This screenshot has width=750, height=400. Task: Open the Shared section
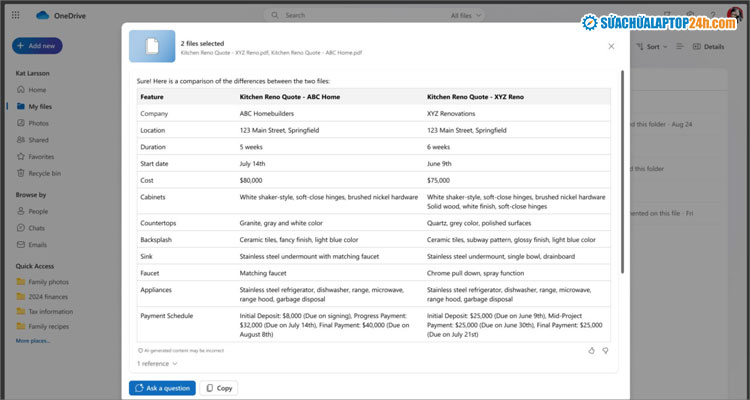pyautogui.click(x=38, y=140)
